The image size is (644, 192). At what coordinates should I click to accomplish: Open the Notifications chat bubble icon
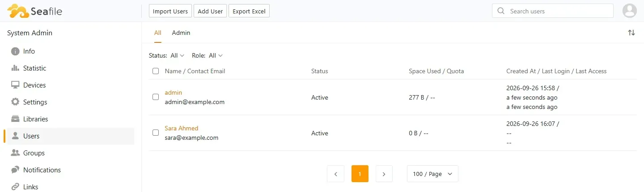coord(15,170)
